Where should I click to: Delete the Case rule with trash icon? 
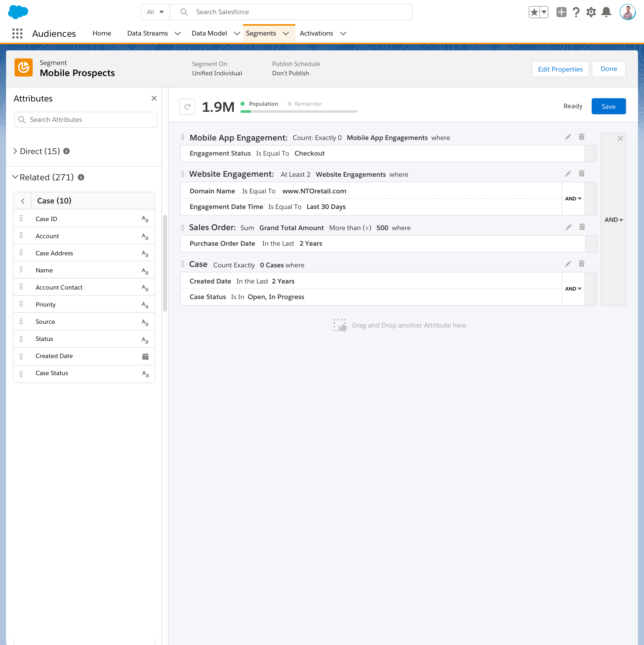point(582,264)
